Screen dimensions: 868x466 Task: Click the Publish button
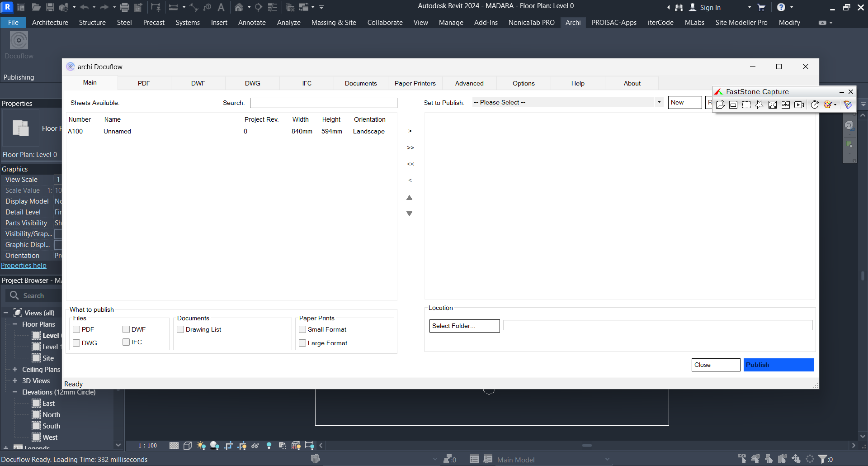(x=778, y=365)
